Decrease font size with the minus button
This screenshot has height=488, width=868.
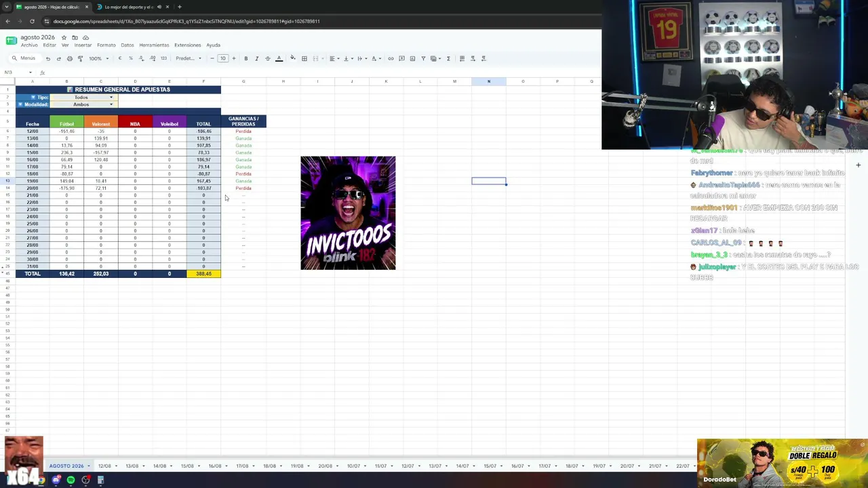[212, 58]
